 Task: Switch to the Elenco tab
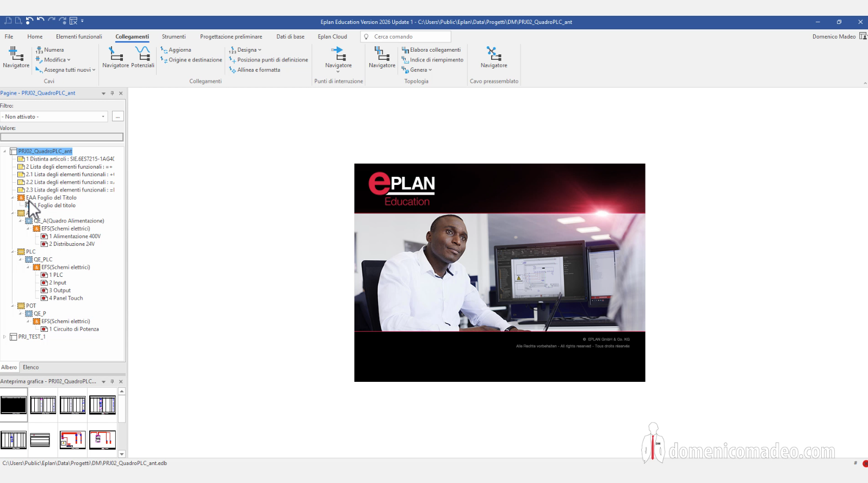point(30,367)
